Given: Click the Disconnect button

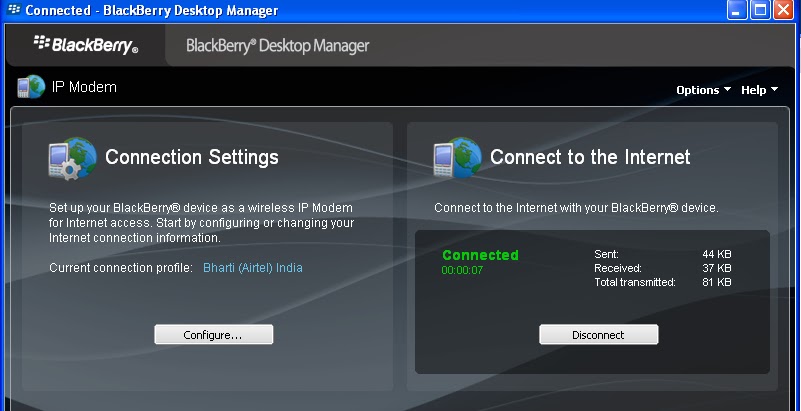Looking at the screenshot, I should point(598,335).
